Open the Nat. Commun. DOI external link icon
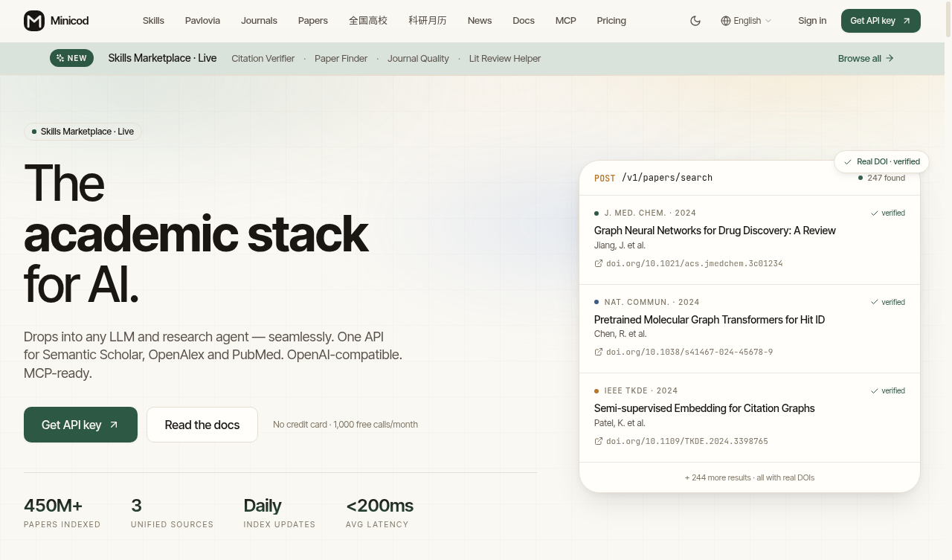The image size is (952, 560). click(599, 352)
